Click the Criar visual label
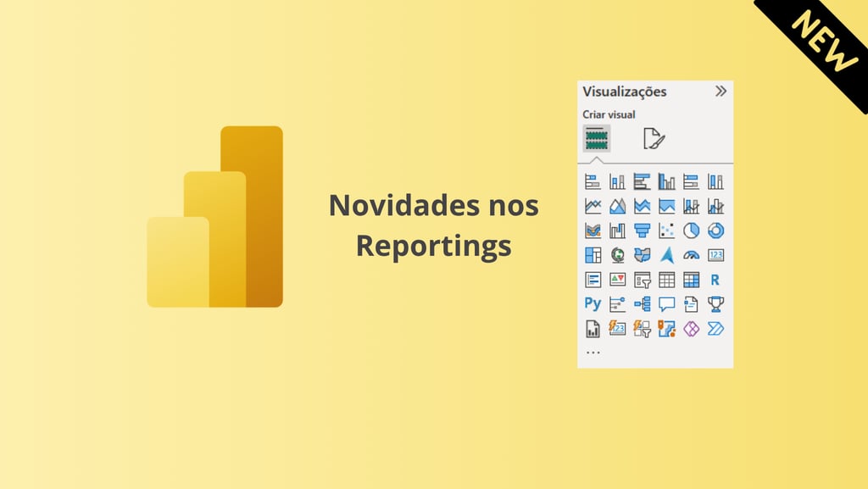The width and height of the screenshot is (868, 489). tap(609, 114)
